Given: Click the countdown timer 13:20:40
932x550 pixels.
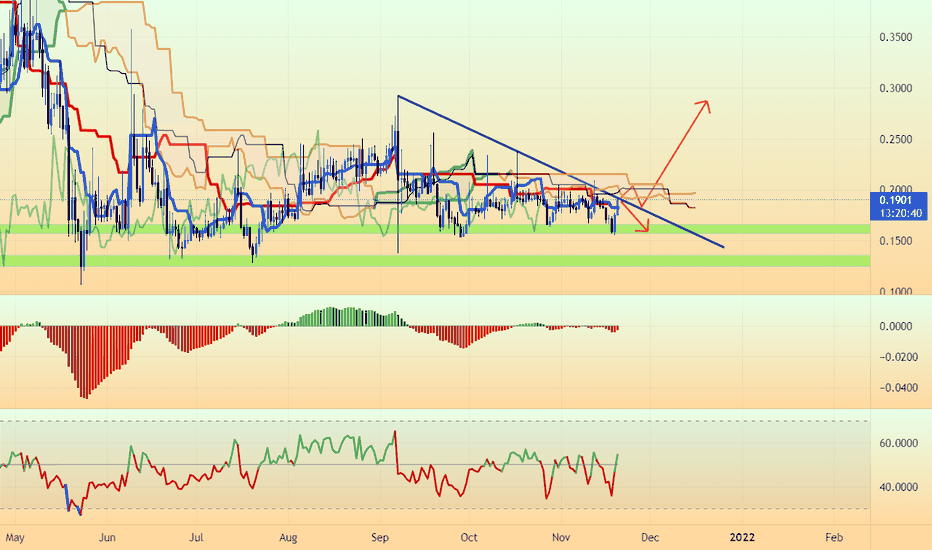Looking at the screenshot, I should click(x=900, y=213).
